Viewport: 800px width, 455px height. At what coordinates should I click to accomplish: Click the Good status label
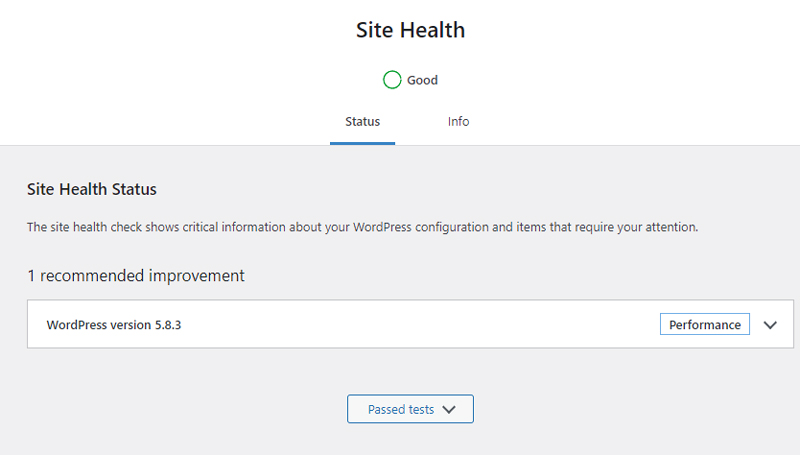coord(422,80)
